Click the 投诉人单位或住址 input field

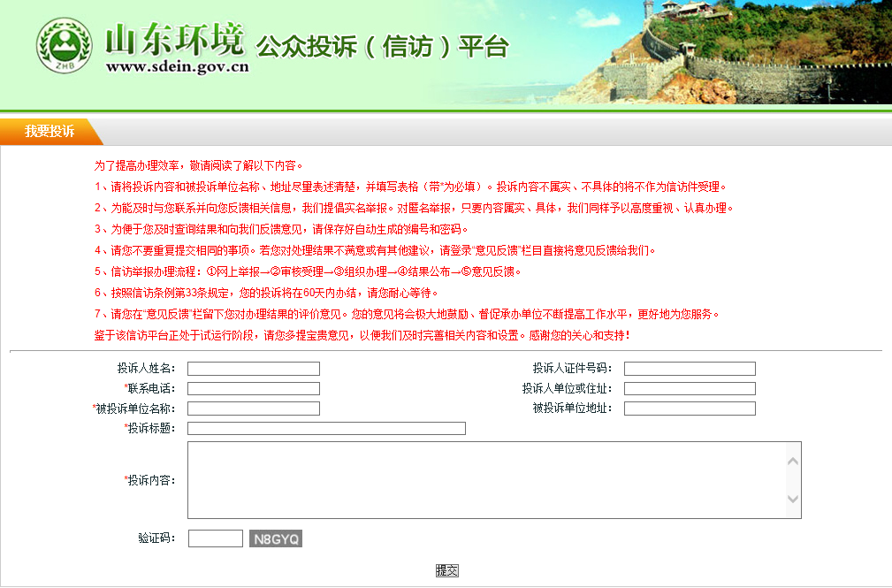(x=690, y=389)
